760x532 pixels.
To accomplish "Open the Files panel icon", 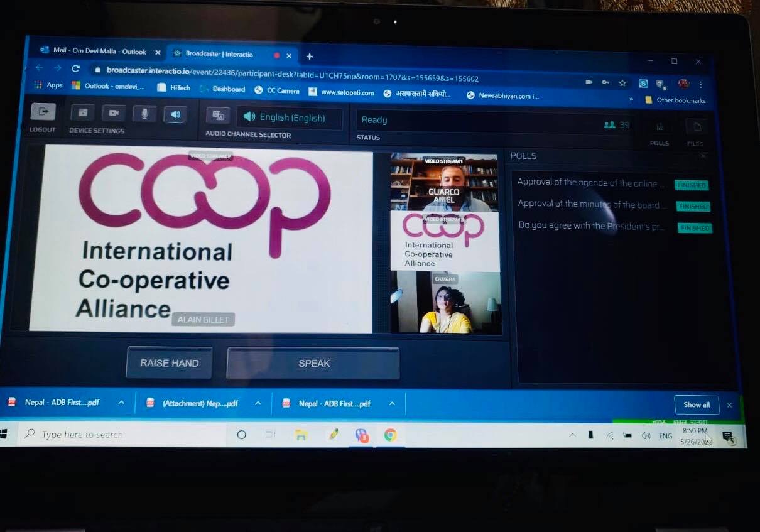I will pos(696,128).
